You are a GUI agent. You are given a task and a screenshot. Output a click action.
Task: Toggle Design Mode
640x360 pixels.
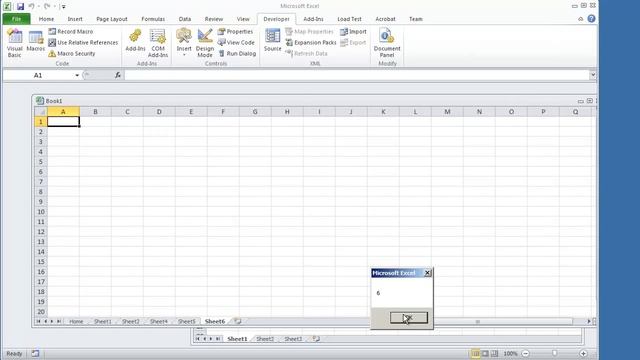click(205, 43)
